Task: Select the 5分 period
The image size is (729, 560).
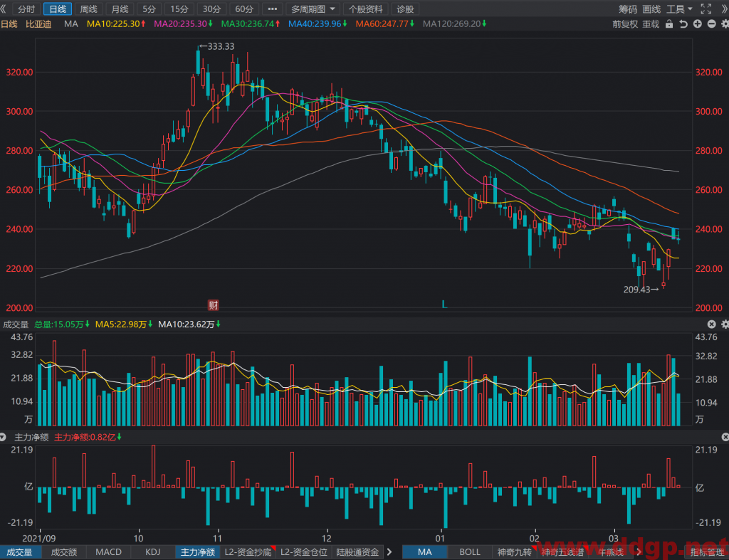Action: [149, 9]
